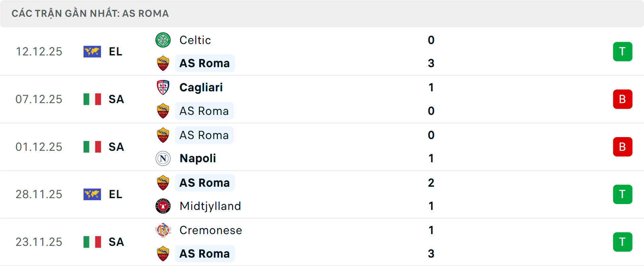Viewport: 644px width, 266px height.
Task: Click the AS Roma team name link
Action: [x=204, y=63]
